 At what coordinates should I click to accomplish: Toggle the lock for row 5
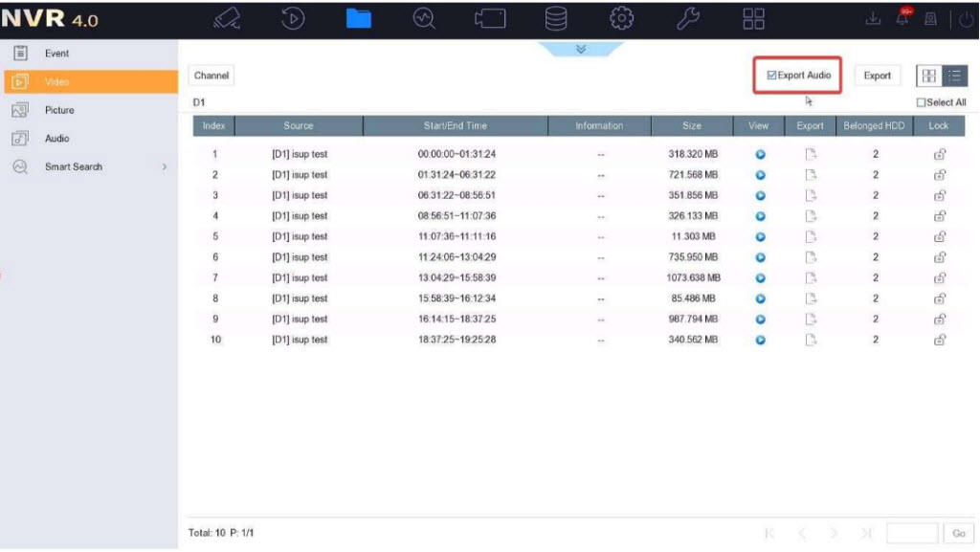click(939, 236)
